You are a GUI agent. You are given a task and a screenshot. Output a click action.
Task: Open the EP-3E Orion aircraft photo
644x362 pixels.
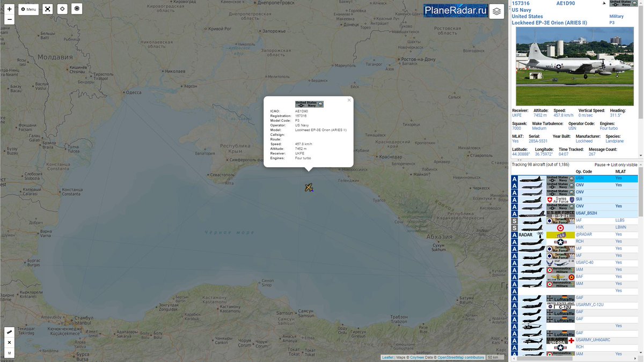[x=574, y=67]
